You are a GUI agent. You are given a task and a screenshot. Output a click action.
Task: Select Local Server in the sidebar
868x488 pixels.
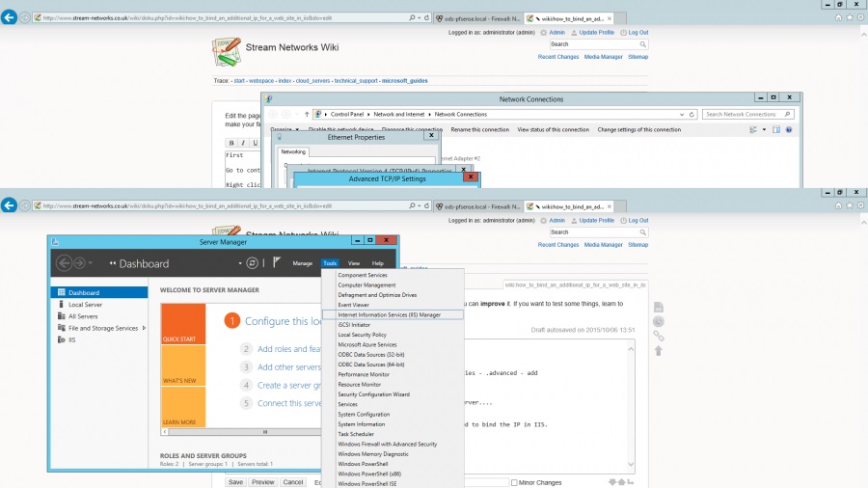(x=86, y=305)
